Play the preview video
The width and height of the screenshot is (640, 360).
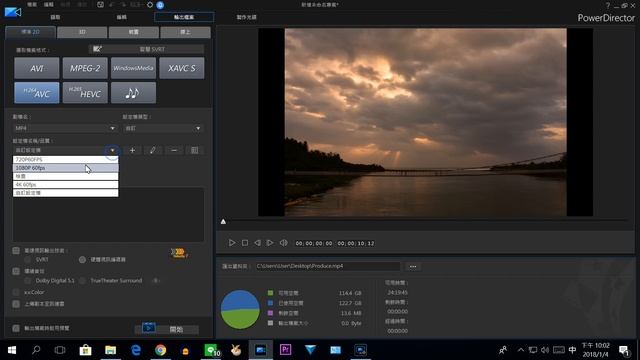point(232,243)
